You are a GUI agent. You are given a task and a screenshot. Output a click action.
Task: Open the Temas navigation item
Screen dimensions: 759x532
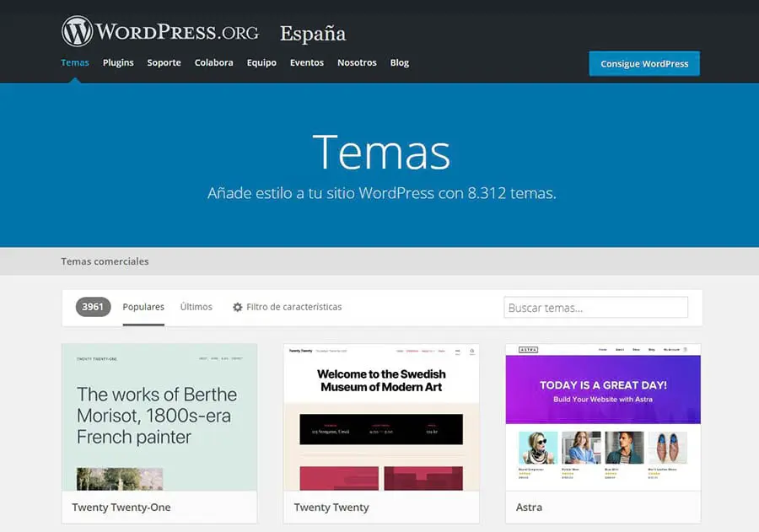[75, 62]
